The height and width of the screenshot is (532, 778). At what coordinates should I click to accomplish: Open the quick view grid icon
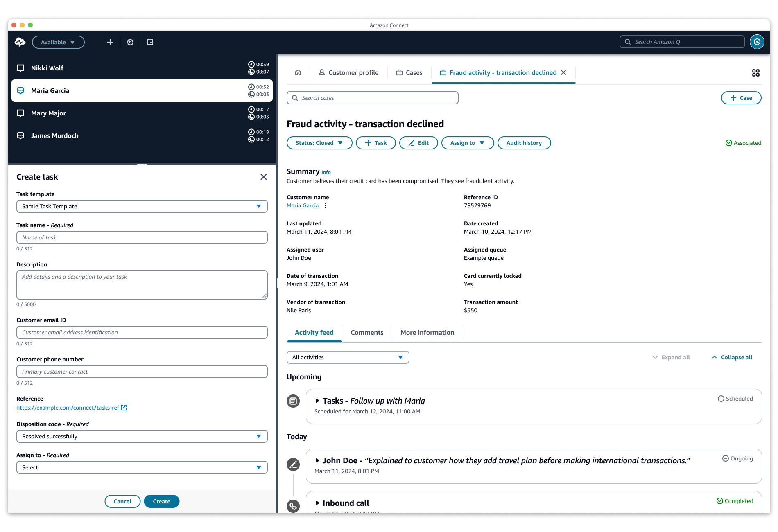(756, 73)
